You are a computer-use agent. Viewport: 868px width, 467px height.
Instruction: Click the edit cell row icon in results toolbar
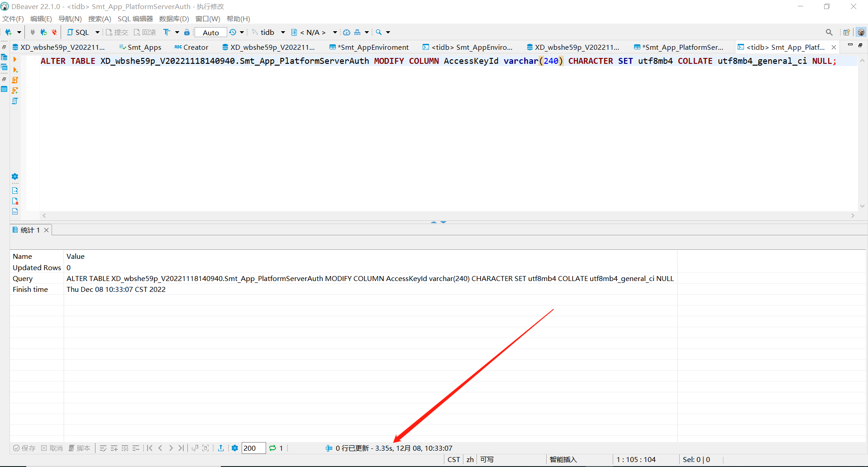tap(103, 448)
